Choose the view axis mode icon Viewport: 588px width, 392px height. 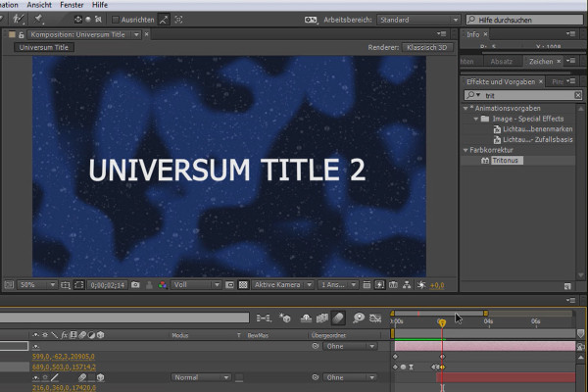pos(98,20)
